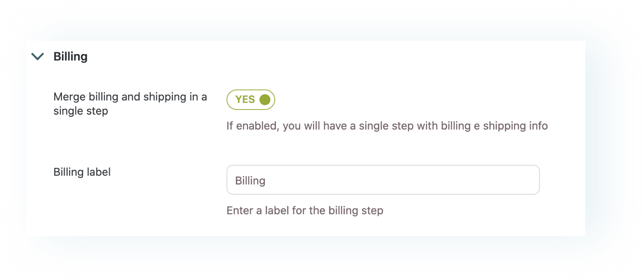Place cursor after the word Billing in input

pyautogui.click(x=266, y=181)
